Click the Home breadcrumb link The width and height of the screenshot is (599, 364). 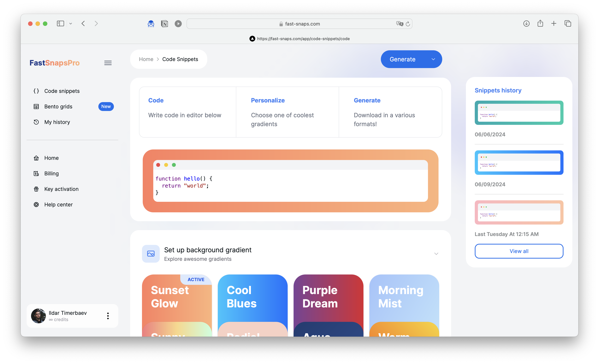point(146,59)
